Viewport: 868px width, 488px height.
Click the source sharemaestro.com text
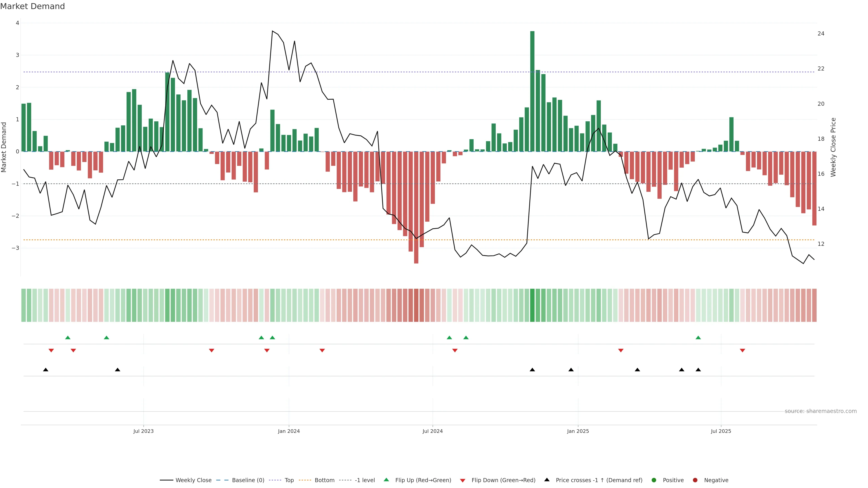pyautogui.click(x=821, y=411)
